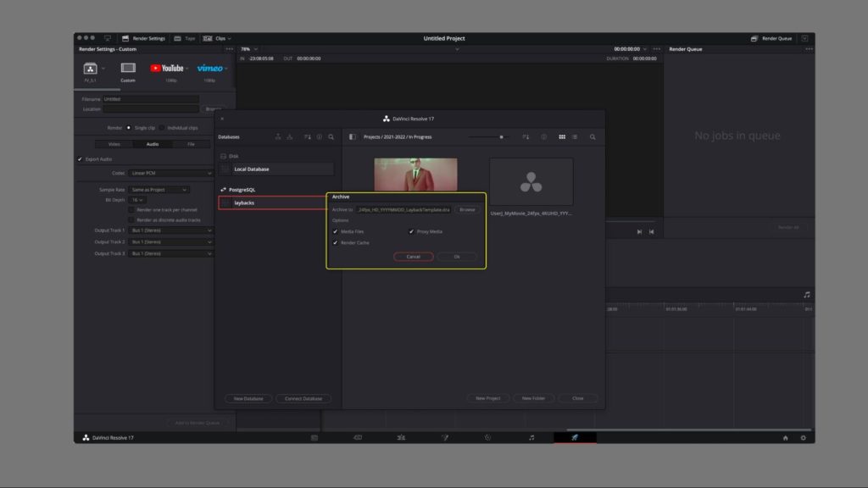Click the sort databases icon
The image size is (868, 488).
pyautogui.click(x=307, y=136)
